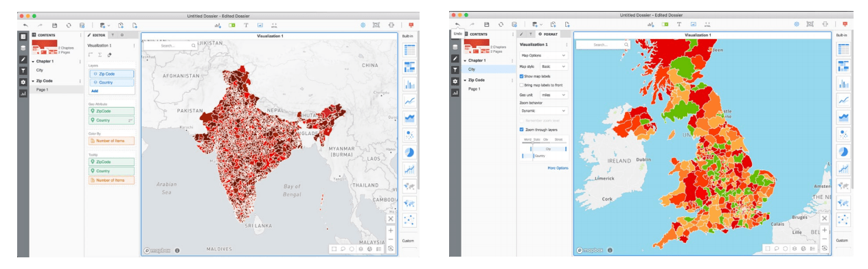868x269 pixels.
Task: Click More Options link in right window
Action: coord(558,167)
